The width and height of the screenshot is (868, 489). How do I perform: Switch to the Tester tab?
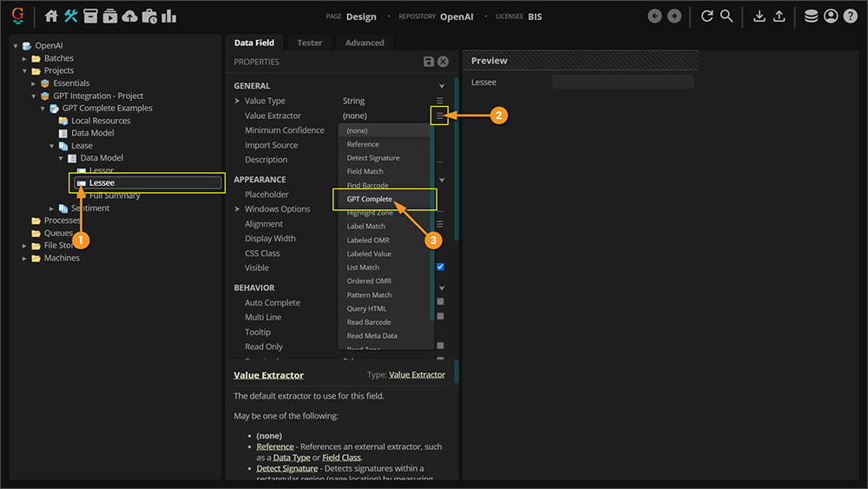coord(309,43)
